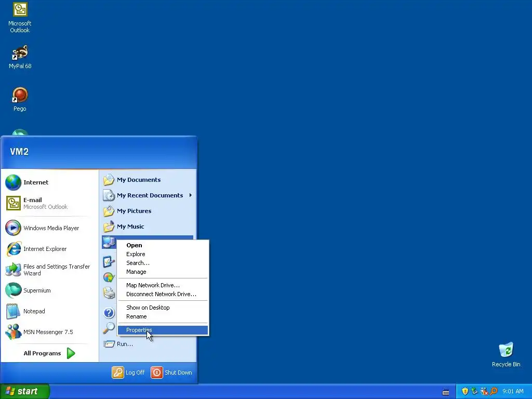Open My Documents folder
The height and width of the screenshot is (399, 532).
pyautogui.click(x=148, y=180)
